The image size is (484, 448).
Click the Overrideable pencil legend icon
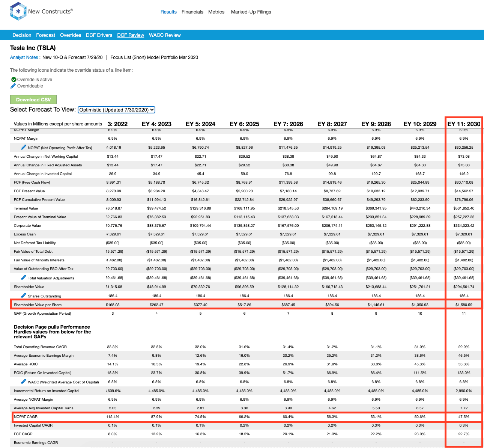(13, 86)
